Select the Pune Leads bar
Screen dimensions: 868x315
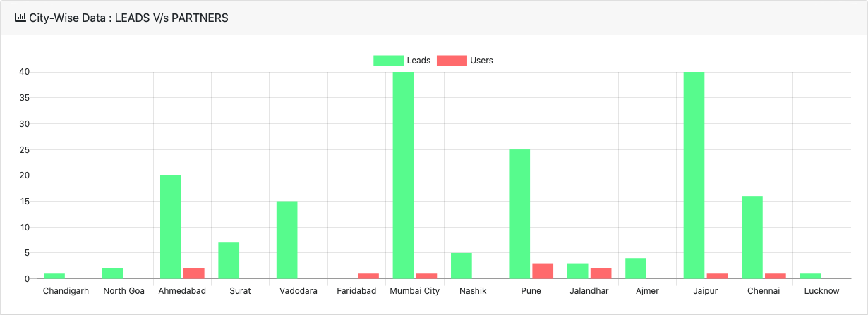tap(519, 214)
